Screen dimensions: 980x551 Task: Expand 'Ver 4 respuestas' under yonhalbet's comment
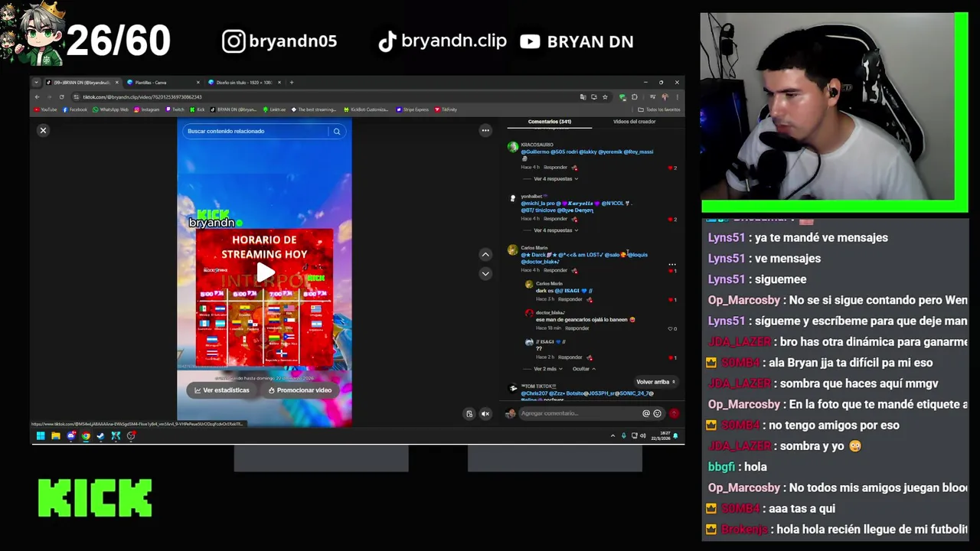coord(555,230)
